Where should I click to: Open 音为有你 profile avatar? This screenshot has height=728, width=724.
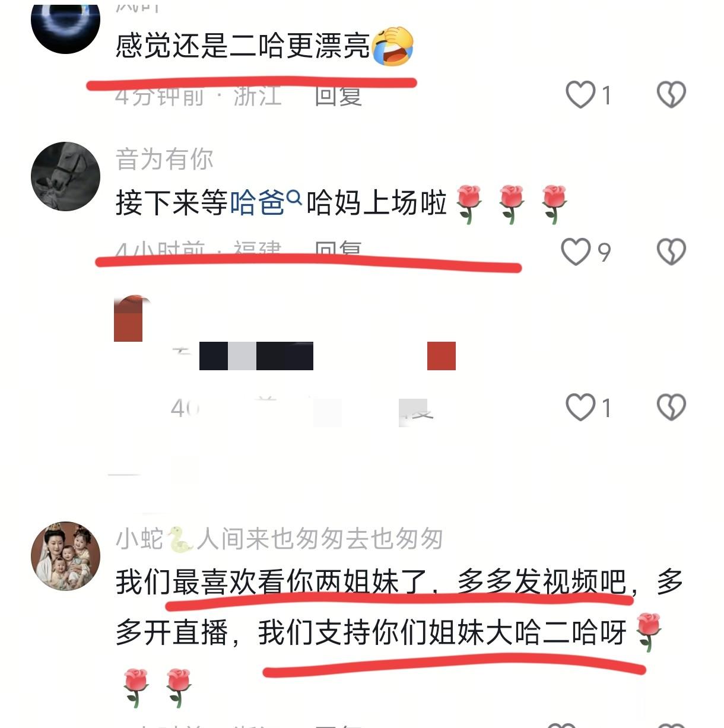65,176
